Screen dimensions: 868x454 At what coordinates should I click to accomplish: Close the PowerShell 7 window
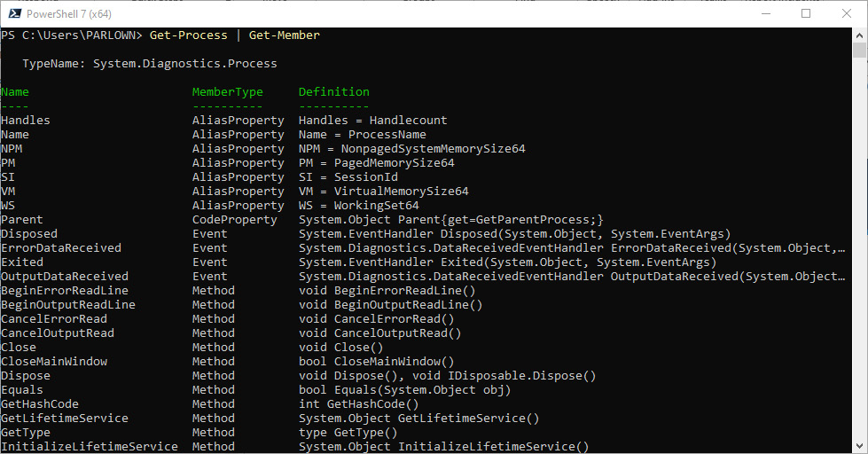point(847,14)
